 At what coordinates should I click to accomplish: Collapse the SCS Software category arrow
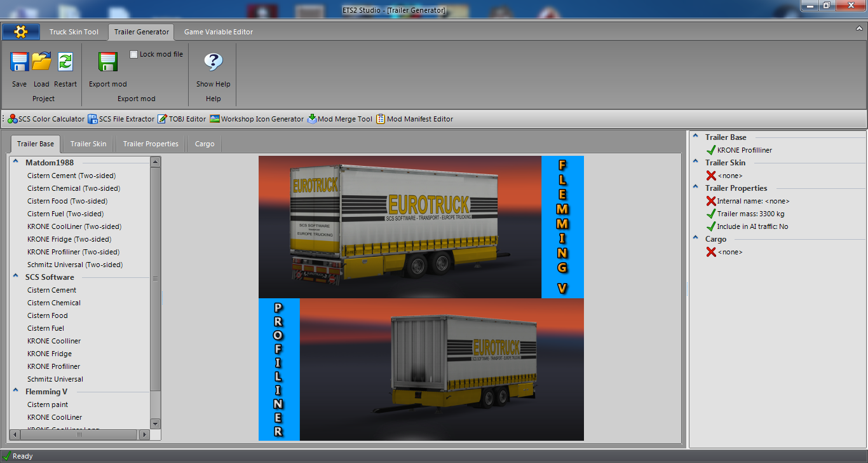(x=15, y=277)
